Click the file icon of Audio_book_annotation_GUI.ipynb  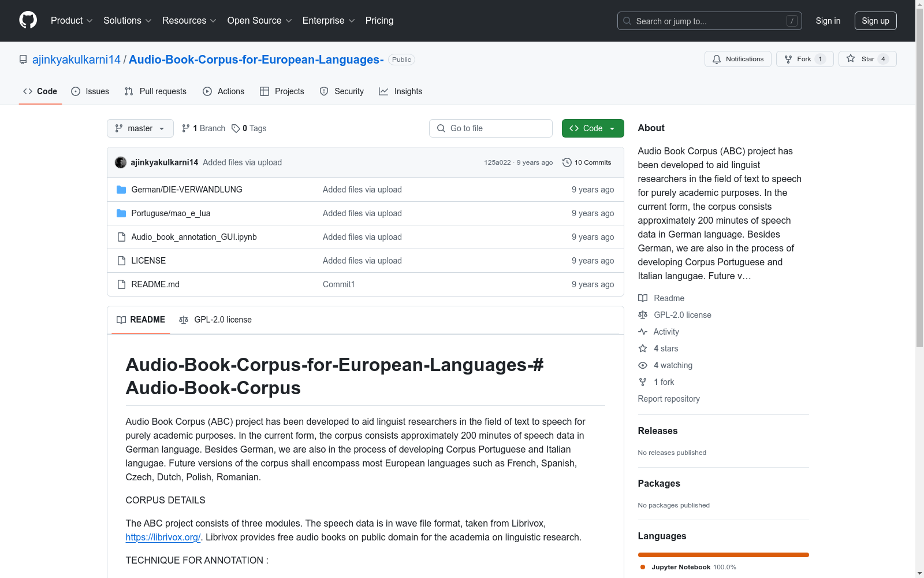pyautogui.click(x=121, y=237)
